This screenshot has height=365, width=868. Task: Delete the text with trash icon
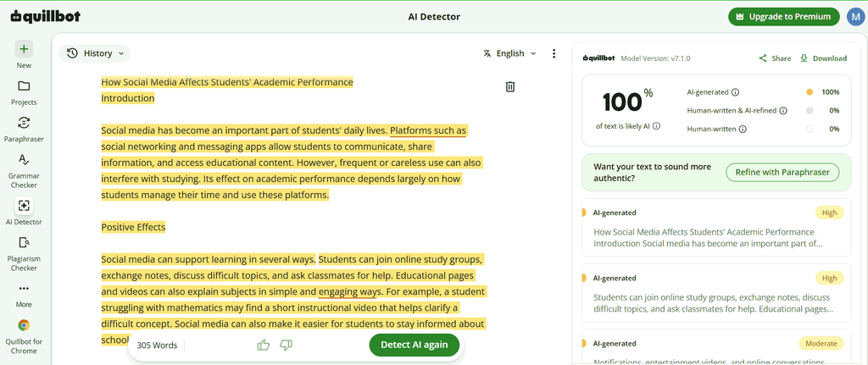click(x=510, y=87)
